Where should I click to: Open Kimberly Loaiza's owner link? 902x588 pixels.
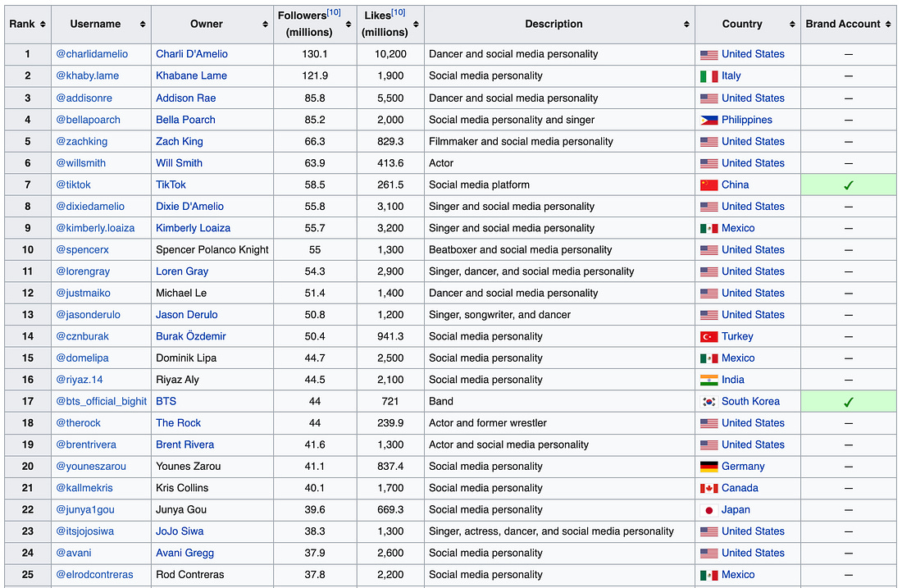pos(194,229)
